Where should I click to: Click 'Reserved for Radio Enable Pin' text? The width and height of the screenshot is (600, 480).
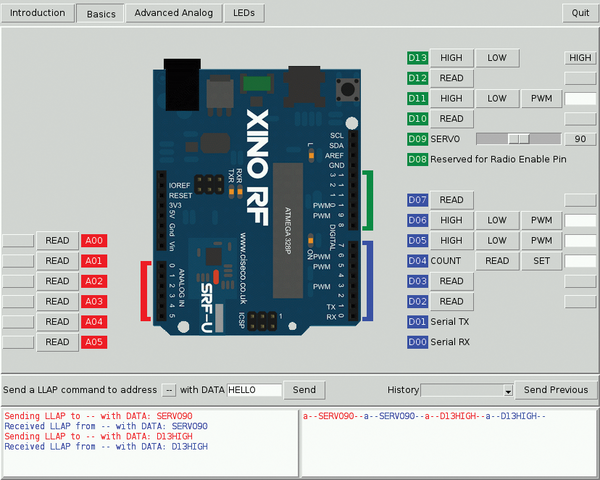point(498,159)
